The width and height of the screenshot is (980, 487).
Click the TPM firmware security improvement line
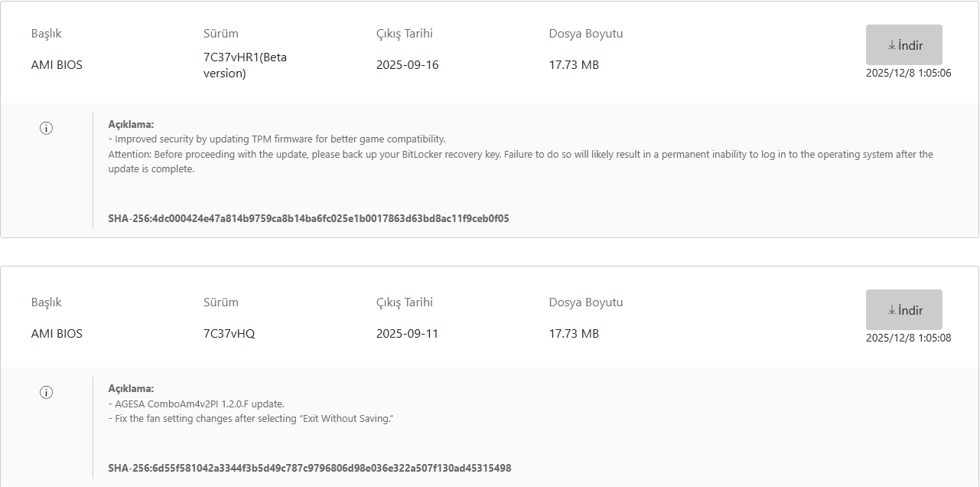277,139
